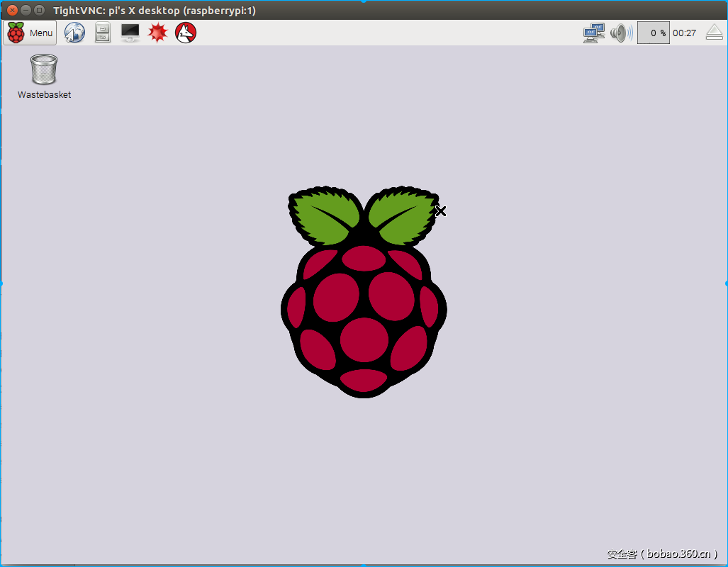Image resolution: width=728 pixels, height=567 pixels.
Task: Click the network connections icon in tray
Action: [593, 33]
